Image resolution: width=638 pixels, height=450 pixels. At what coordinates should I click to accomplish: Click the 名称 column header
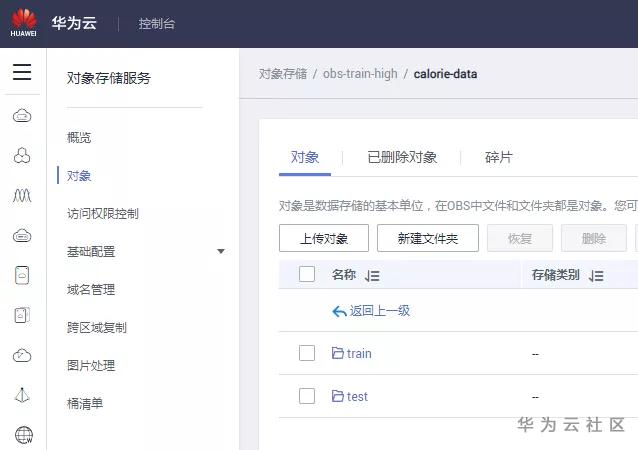tap(344, 275)
